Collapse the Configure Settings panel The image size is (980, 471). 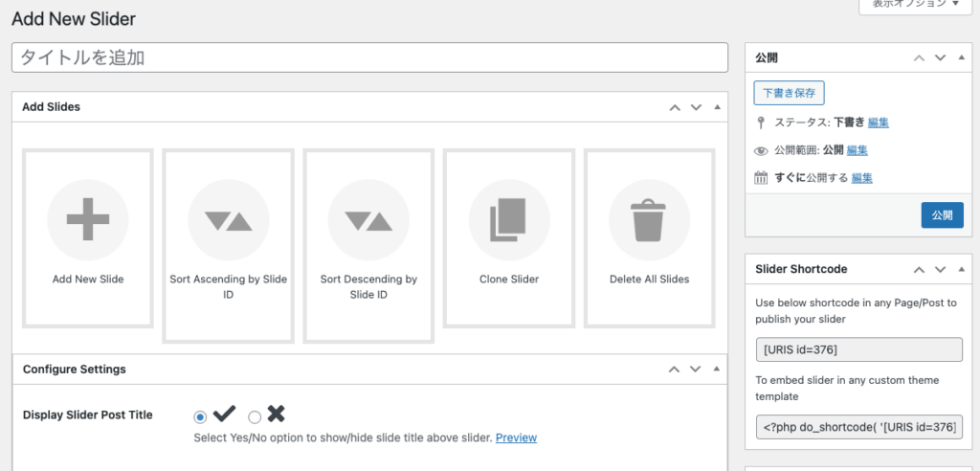717,370
